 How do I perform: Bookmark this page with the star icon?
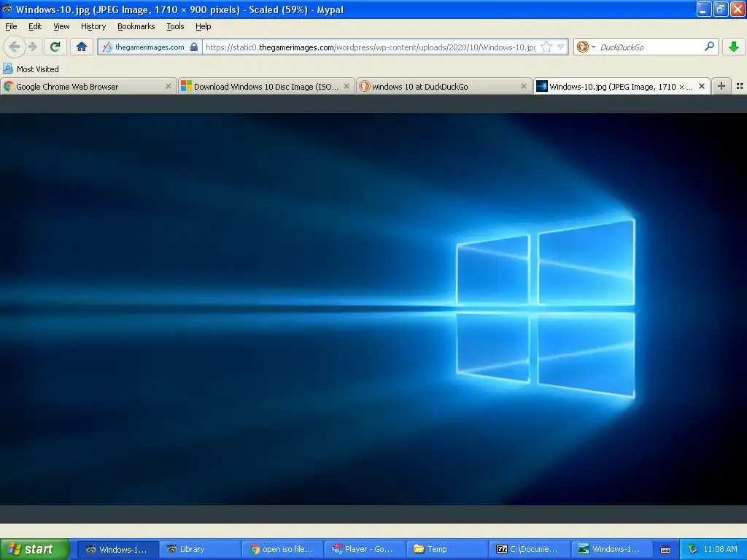(546, 47)
